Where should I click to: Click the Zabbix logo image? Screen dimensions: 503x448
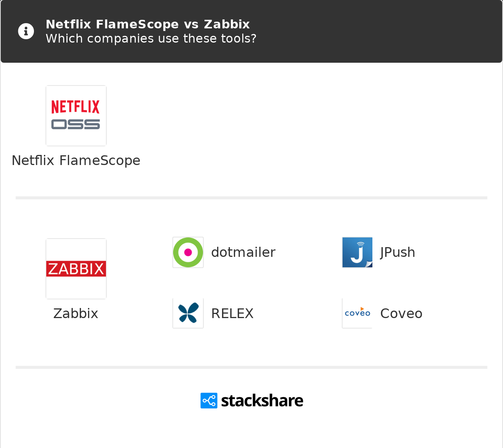(76, 269)
